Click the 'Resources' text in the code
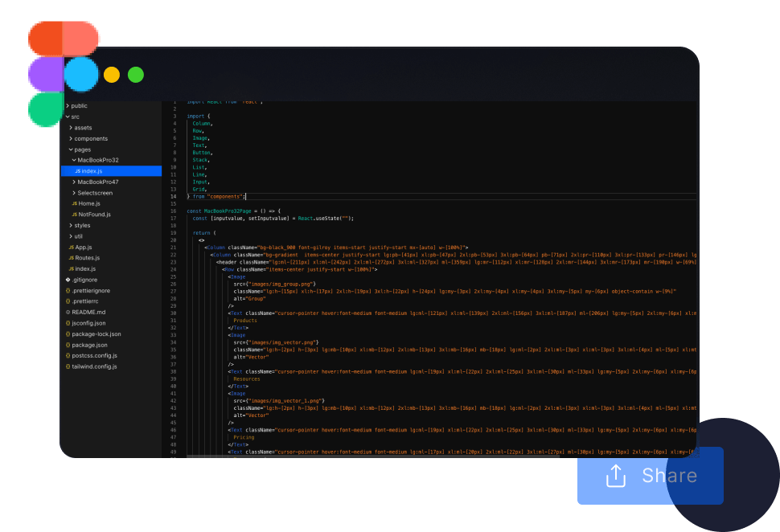 point(247,379)
